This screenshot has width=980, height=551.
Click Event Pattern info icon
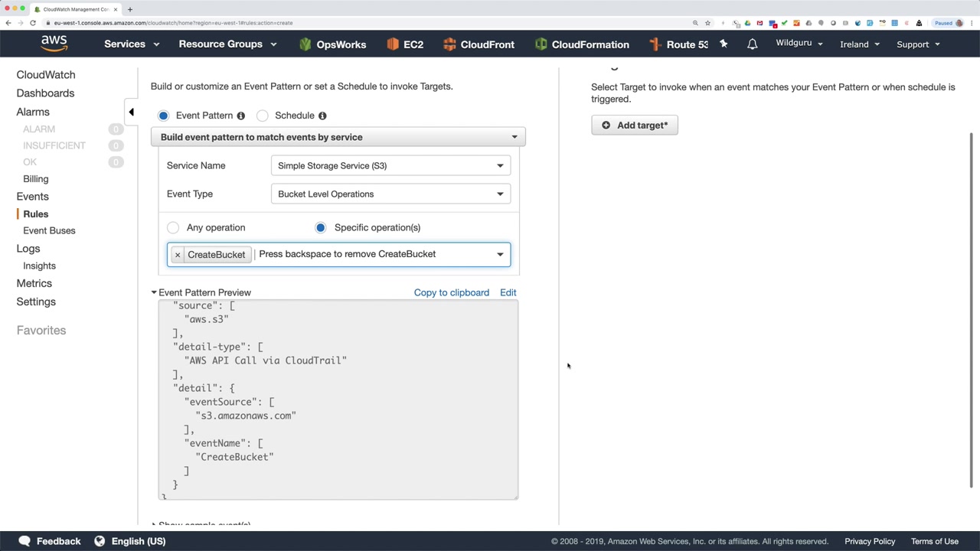(240, 116)
